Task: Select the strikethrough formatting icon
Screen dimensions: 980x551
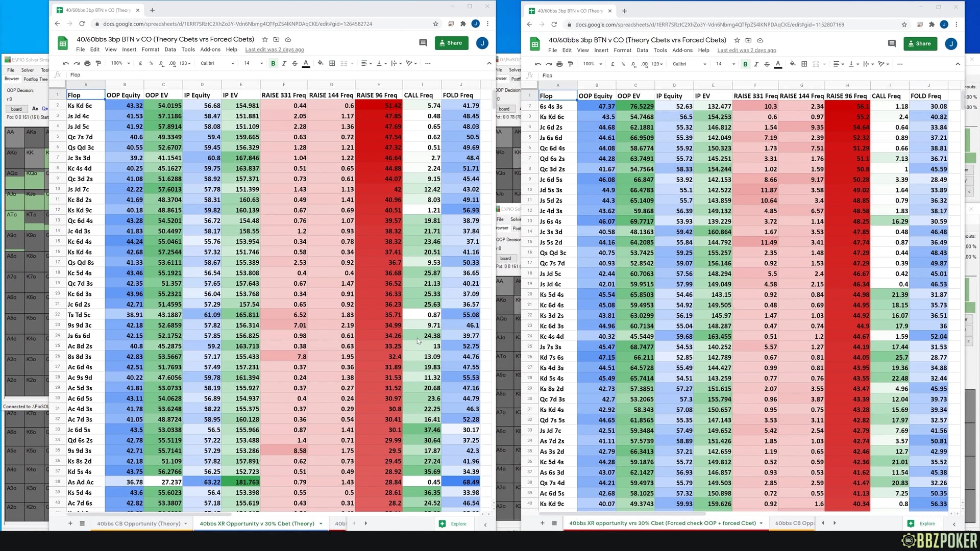Action: click(295, 63)
